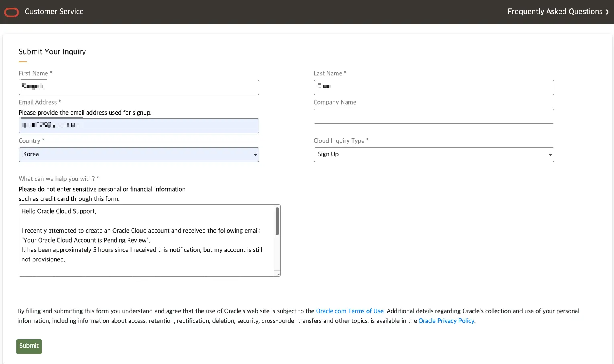Click the Customer Service header text
This screenshot has height=364, width=614.
(54, 12)
